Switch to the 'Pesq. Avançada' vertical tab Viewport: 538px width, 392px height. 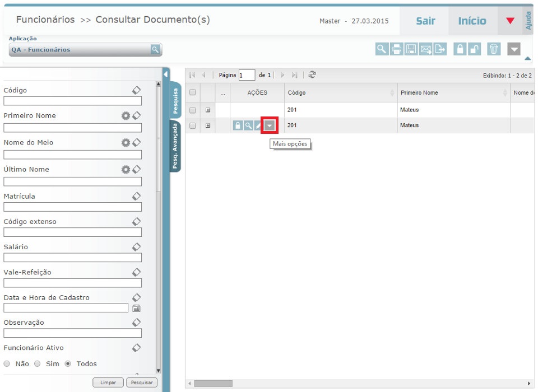[175, 146]
